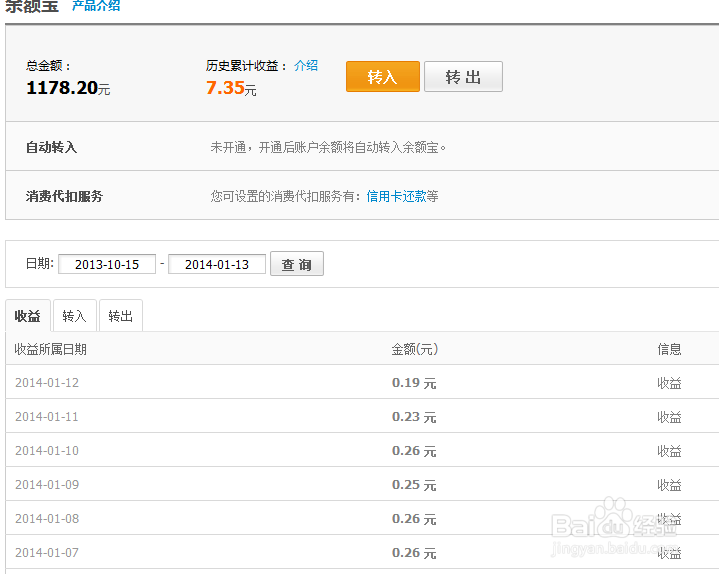The height and width of the screenshot is (574, 719).
Task: Switch to the 转出 tab
Action: 121,316
